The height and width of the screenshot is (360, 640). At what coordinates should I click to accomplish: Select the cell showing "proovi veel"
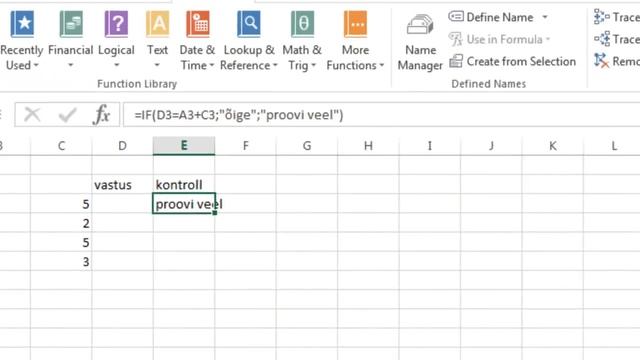184,204
